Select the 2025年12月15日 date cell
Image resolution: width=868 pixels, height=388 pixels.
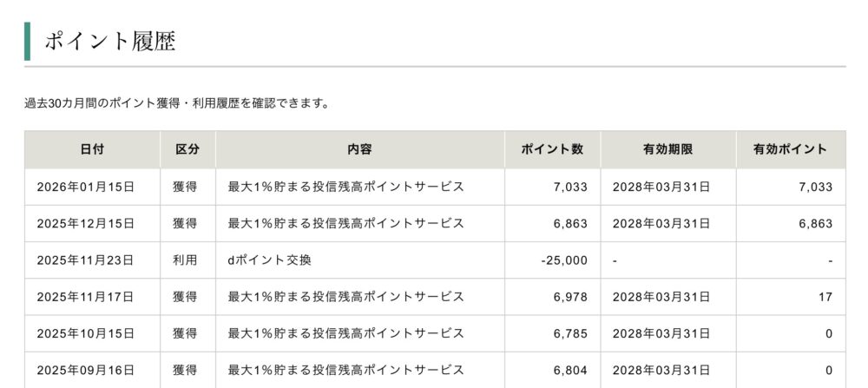[x=85, y=223]
